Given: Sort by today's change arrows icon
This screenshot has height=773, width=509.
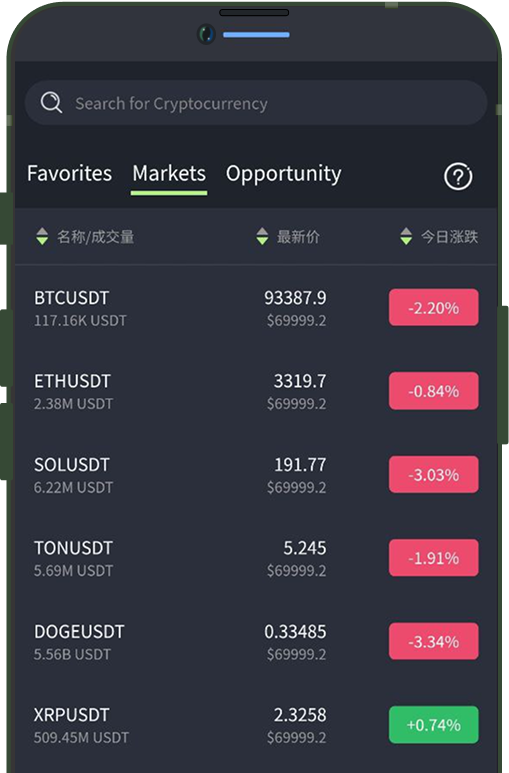Looking at the screenshot, I should point(406,237).
